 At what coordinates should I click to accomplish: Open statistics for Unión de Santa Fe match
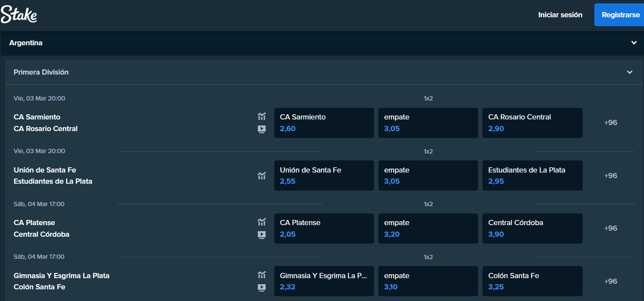262,176
